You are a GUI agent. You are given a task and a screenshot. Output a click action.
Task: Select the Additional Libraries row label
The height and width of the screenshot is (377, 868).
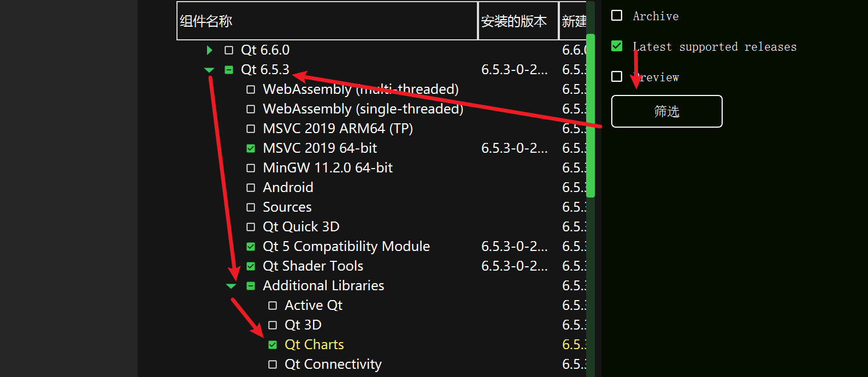coord(323,286)
